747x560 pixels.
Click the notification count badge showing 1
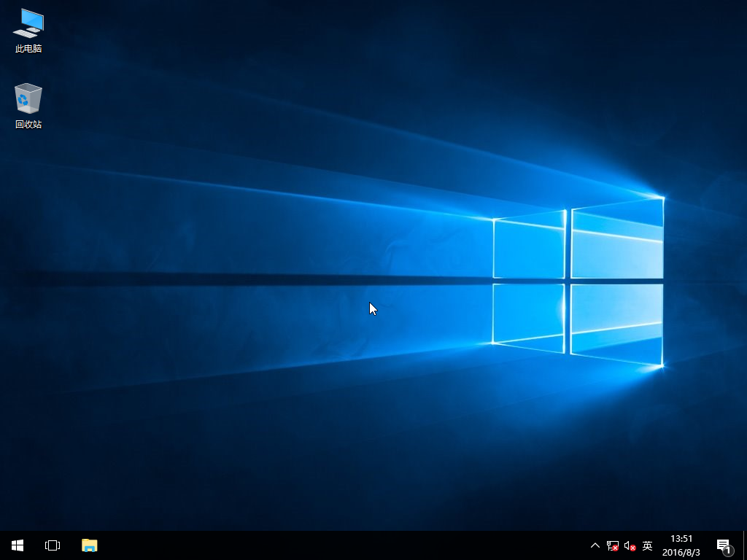(x=728, y=551)
